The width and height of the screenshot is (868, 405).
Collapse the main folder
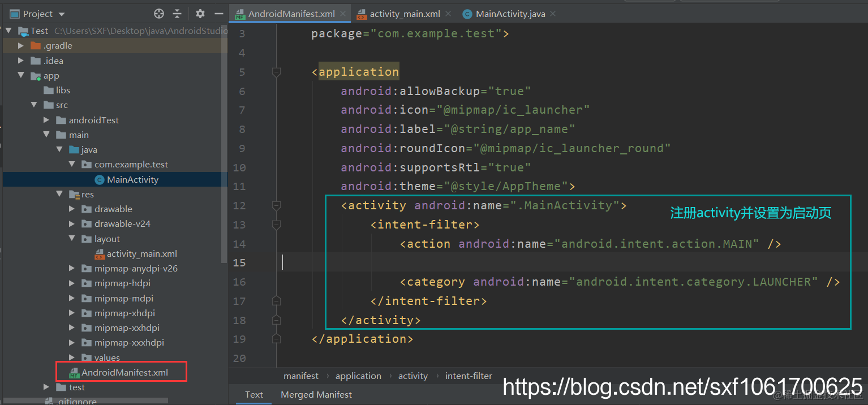point(46,135)
